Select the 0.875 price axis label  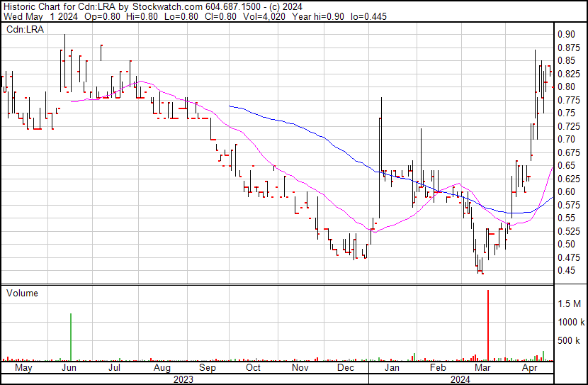click(x=569, y=48)
